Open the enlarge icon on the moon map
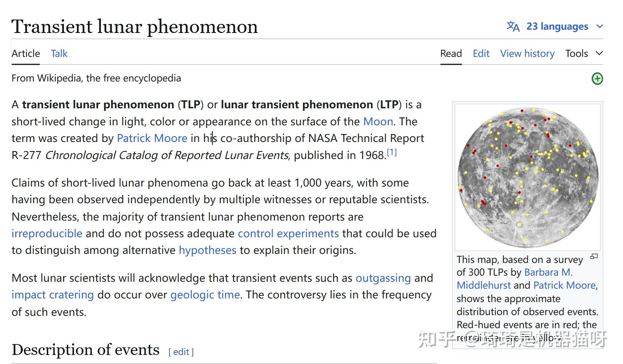Screen dimensions: 623x364 [594, 257]
